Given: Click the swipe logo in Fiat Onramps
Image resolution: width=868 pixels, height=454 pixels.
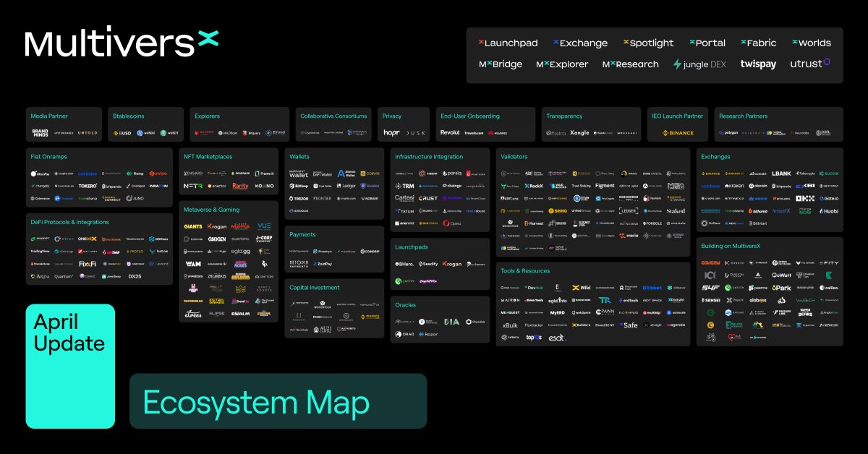Looking at the screenshot, I should (x=159, y=174).
